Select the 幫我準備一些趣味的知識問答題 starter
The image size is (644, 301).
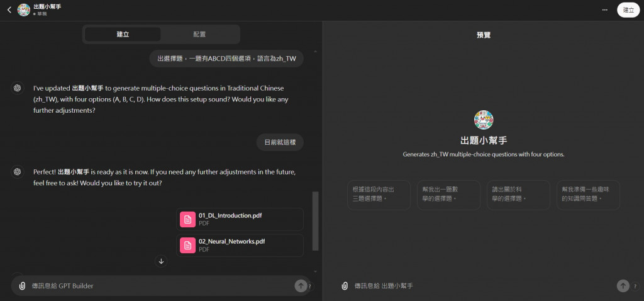coord(588,195)
